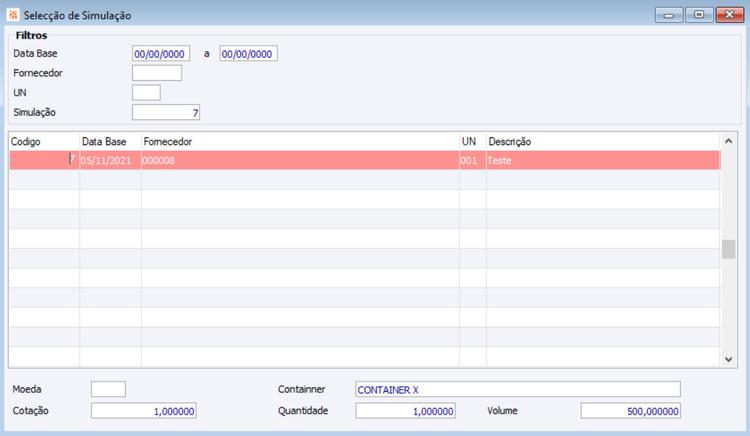Click the scroll down arrow of grid

728,360
